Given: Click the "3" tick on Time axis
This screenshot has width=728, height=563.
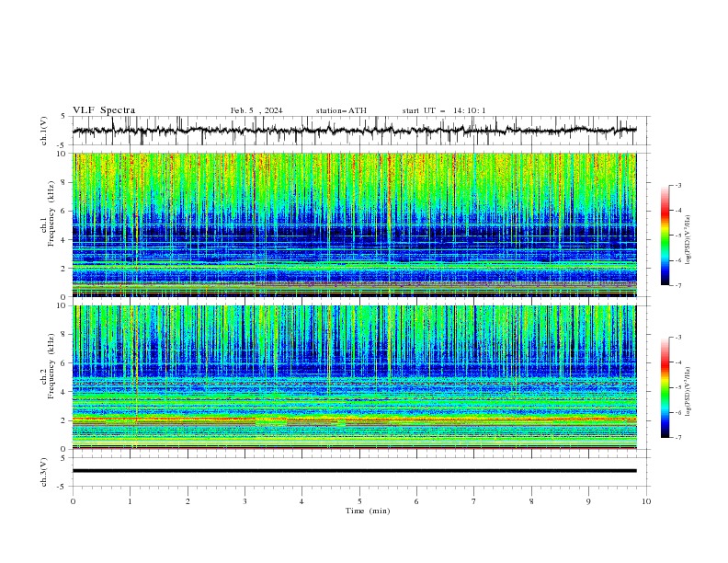Looking at the screenshot, I should [245, 501].
